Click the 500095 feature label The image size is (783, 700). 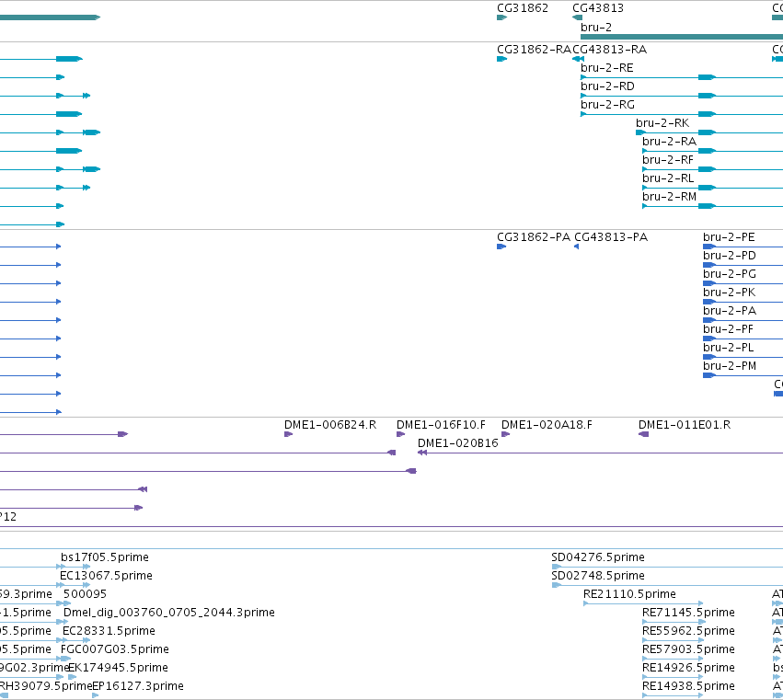click(85, 594)
